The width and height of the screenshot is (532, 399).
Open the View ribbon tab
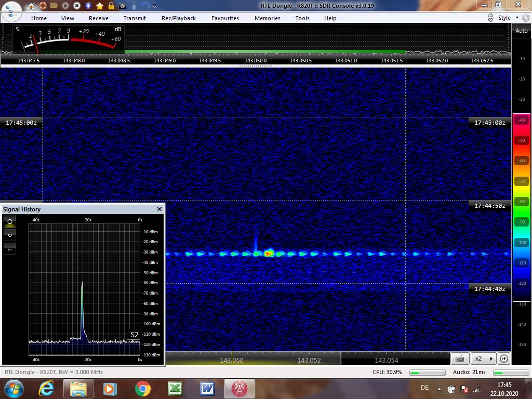point(68,18)
